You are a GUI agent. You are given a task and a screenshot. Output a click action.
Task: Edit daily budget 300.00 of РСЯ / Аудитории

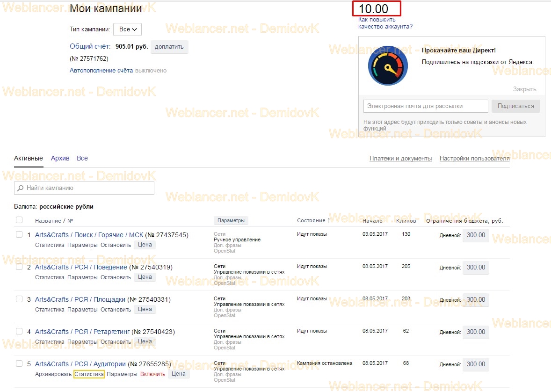coord(476,364)
